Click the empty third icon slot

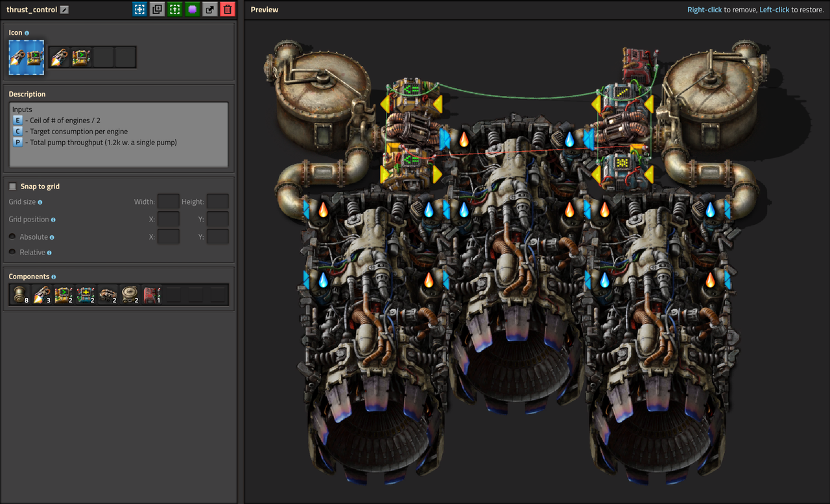click(103, 58)
